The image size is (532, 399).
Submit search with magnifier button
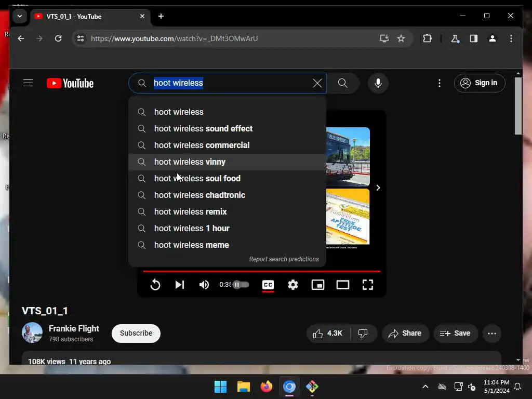[343, 83]
